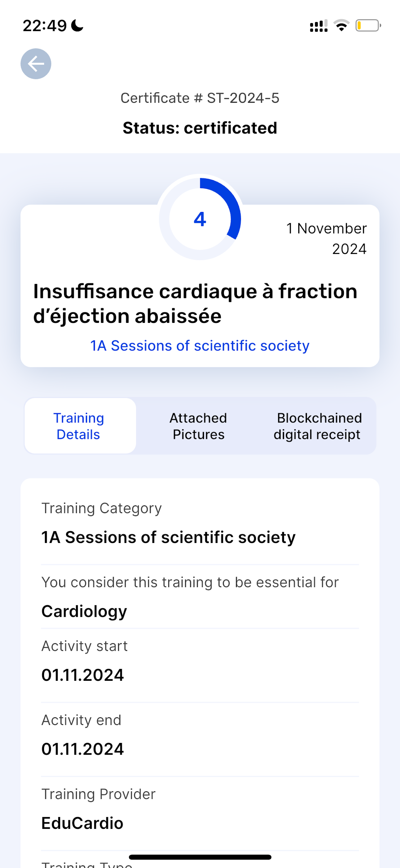Tap Certificate # ST-2024-5 header text
Screen dimensions: 400x868
[x=200, y=98]
